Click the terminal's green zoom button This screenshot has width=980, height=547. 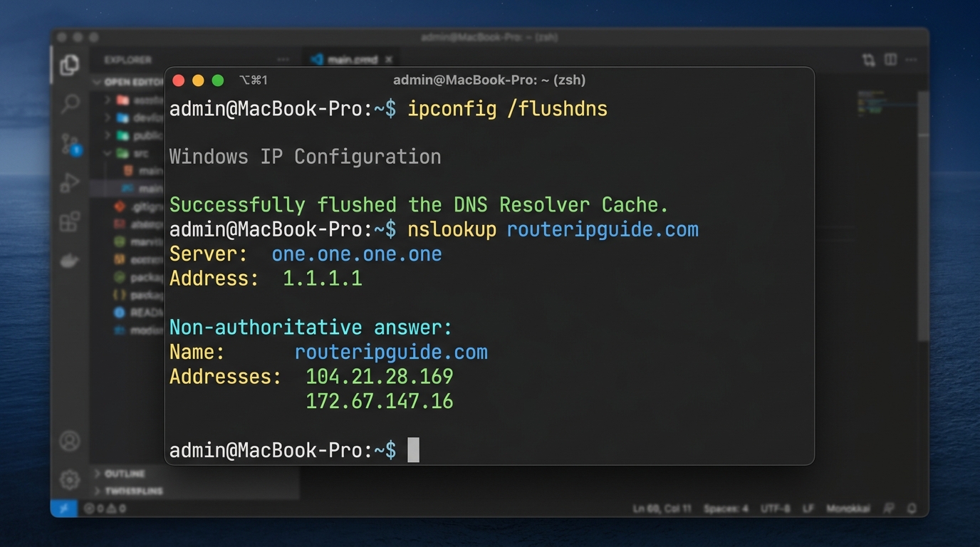(x=218, y=80)
